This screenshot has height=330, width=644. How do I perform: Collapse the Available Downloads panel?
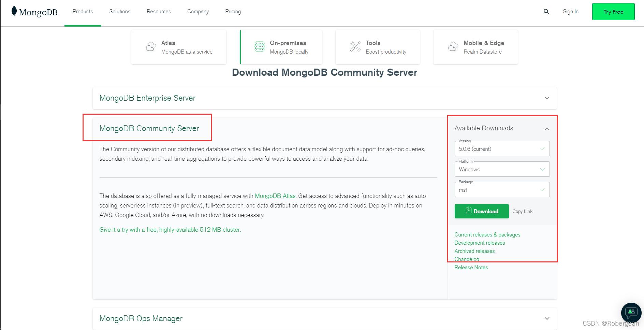(x=547, y=129)
